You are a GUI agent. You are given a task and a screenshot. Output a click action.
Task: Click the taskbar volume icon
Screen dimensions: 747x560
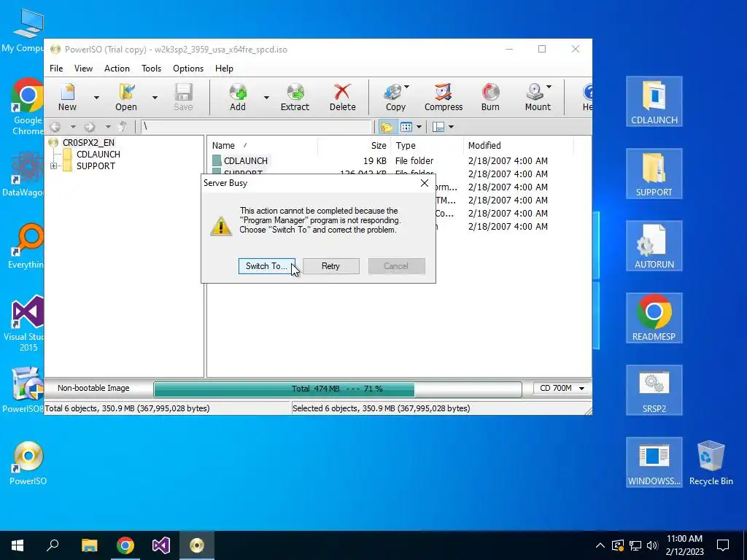click(653, 545)
